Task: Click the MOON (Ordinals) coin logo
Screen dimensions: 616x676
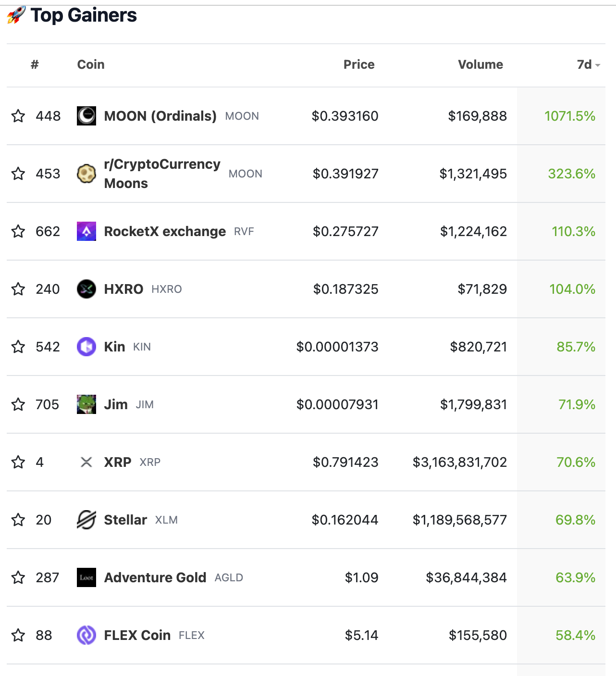Action: pos(86,116)
